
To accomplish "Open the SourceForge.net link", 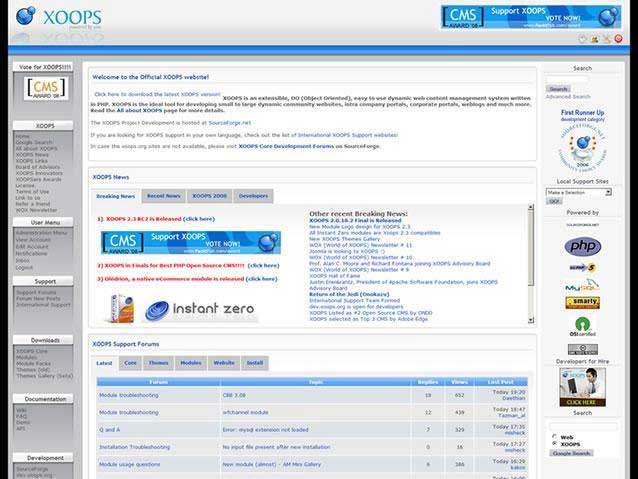I will [x=229, y=122].
